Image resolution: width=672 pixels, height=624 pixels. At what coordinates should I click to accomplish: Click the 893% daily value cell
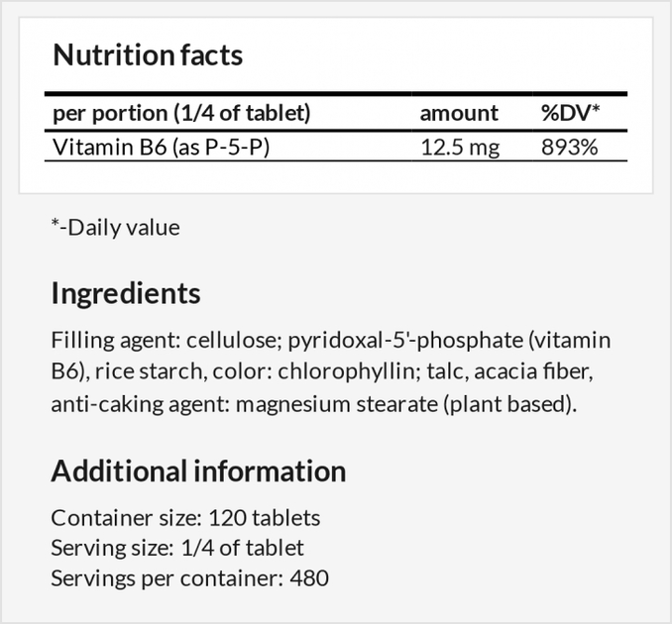coord(570,148)
